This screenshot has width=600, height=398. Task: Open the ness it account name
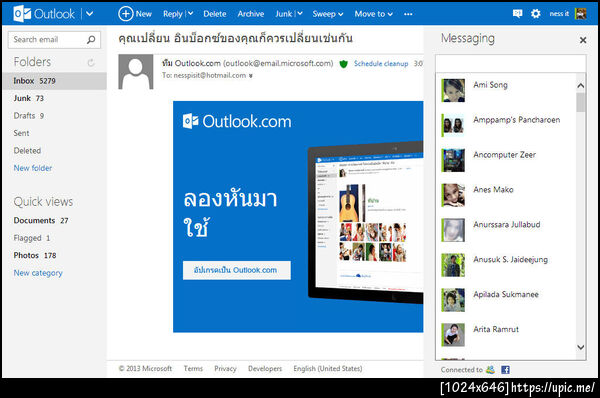tap(559, 14)
